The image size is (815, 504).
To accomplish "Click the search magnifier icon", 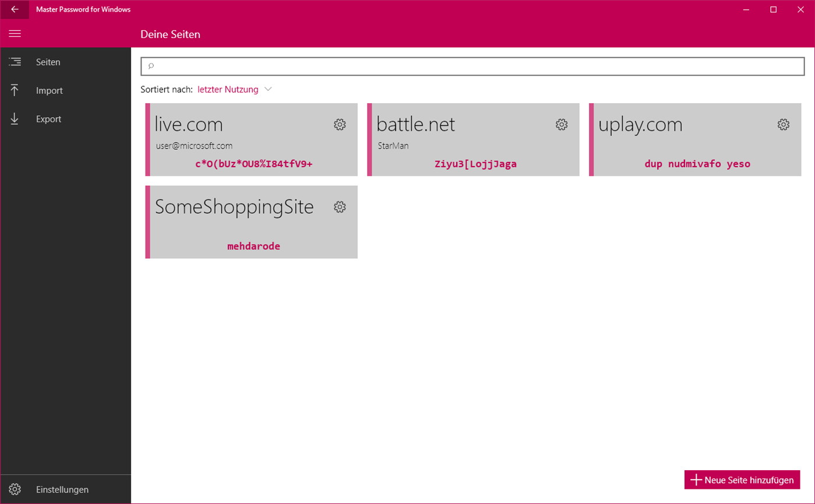I will (x=151, y=66).
